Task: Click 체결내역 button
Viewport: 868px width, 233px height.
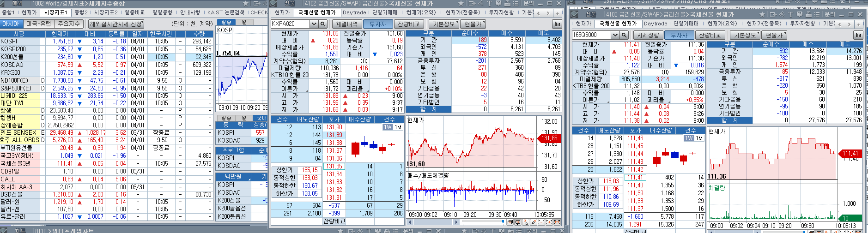Action: (x=346, y=24)
